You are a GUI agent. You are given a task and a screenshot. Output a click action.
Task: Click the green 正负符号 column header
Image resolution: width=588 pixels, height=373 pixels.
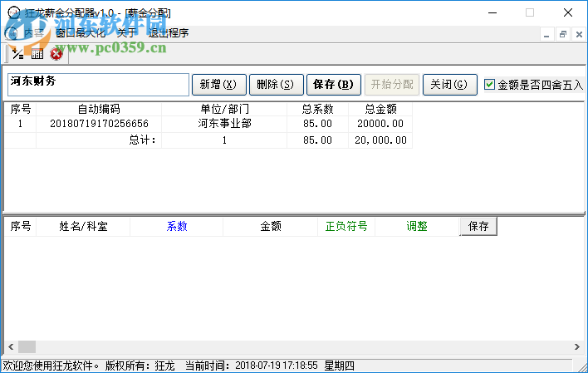tap(346, 226)
